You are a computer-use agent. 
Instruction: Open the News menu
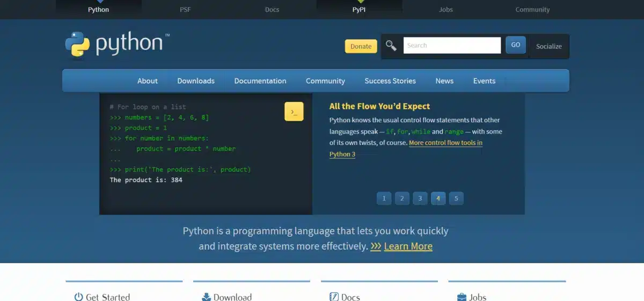444,81
